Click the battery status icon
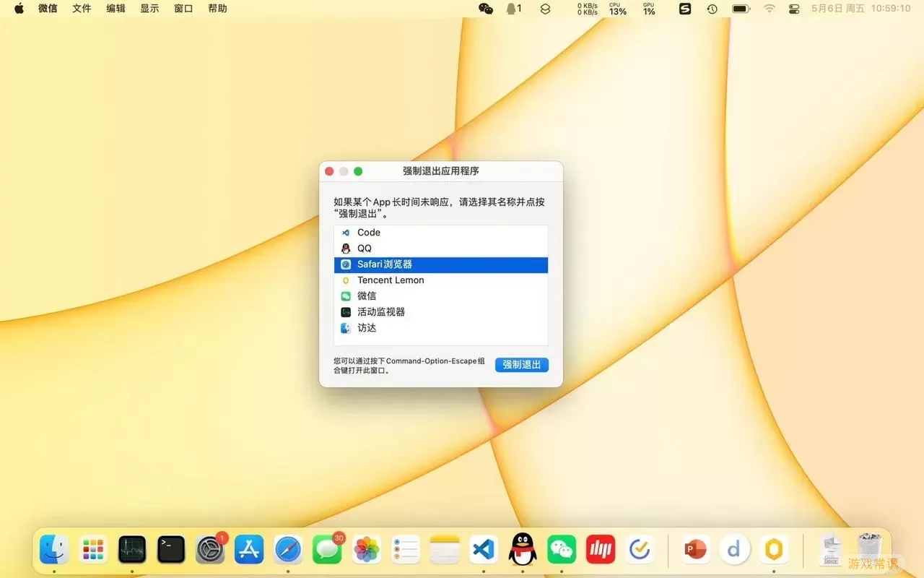The width and height of the screenshot is (924, 578). [741, 9]
